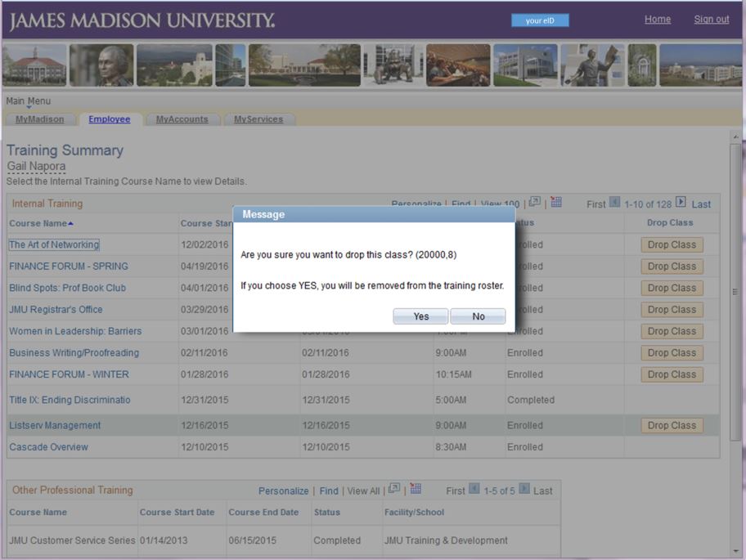Select the 10:15AM time cell
The image size is (746, 560).
(x=453, y=374)
